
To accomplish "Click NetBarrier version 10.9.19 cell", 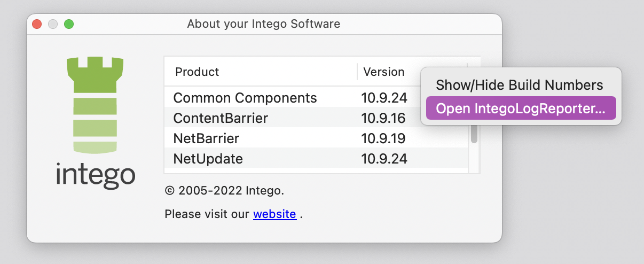I will point(384,138).
